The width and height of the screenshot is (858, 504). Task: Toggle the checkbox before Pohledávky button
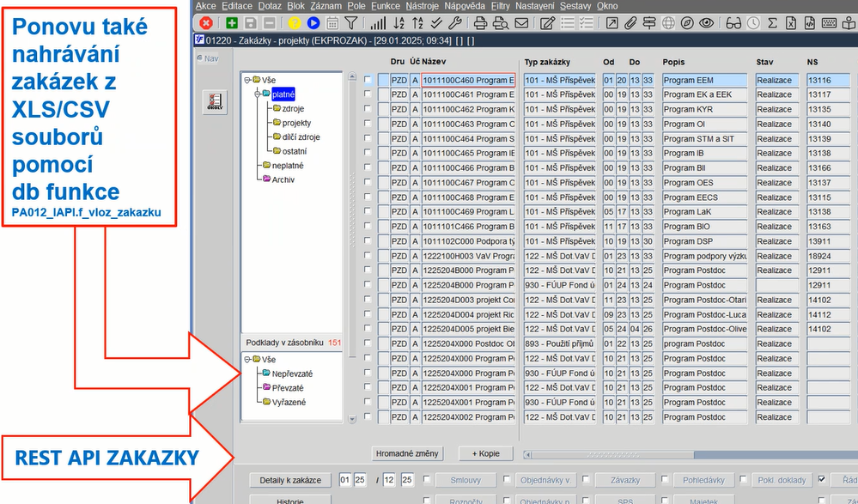(665, 479)
